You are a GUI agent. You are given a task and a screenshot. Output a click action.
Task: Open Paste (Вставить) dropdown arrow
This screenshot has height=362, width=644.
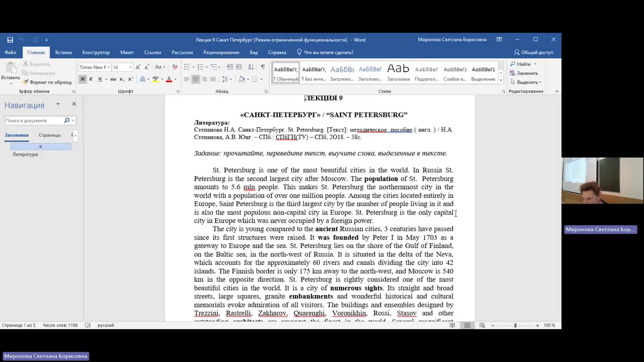(x=11, y=83)
